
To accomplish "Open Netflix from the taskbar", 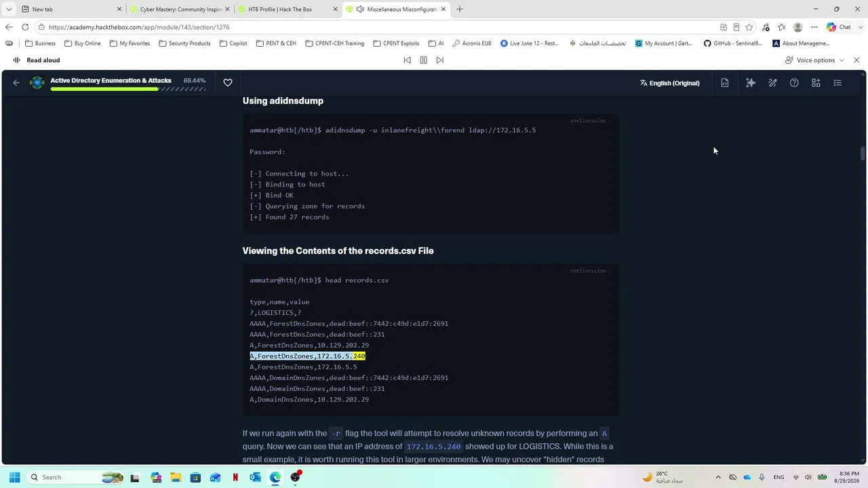I will click(x=235, y=477).
